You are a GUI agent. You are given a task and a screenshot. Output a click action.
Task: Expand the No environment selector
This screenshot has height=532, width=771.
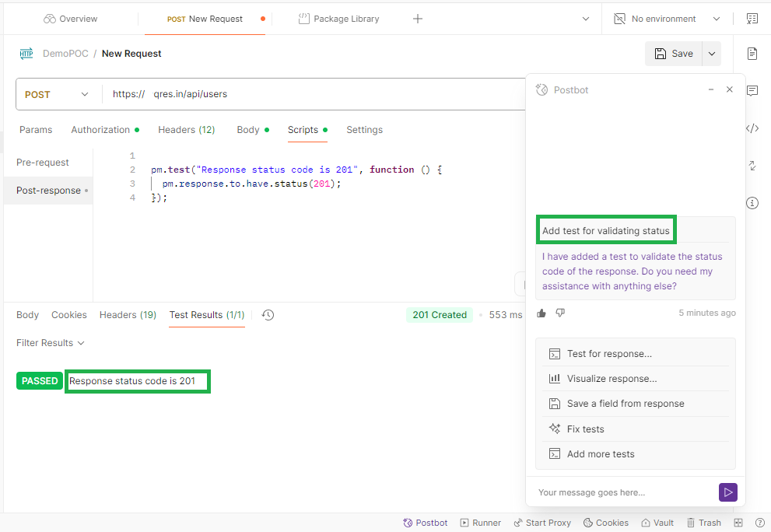pos(665,18)
